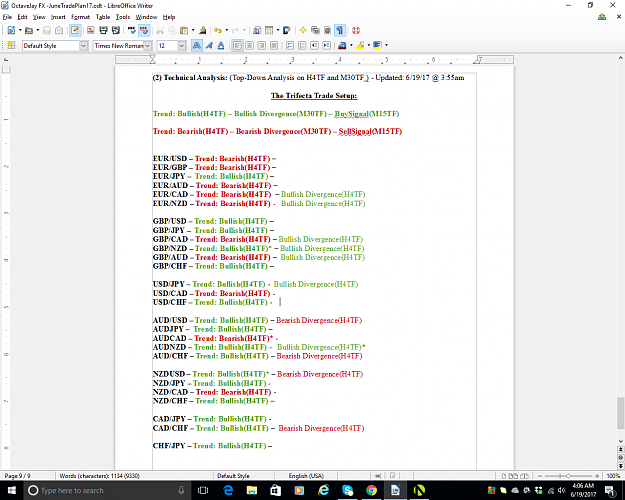The width and height of the screenshot is (625, 500).
Task: Open the Edit menu
Action: (x=22, y=17)
